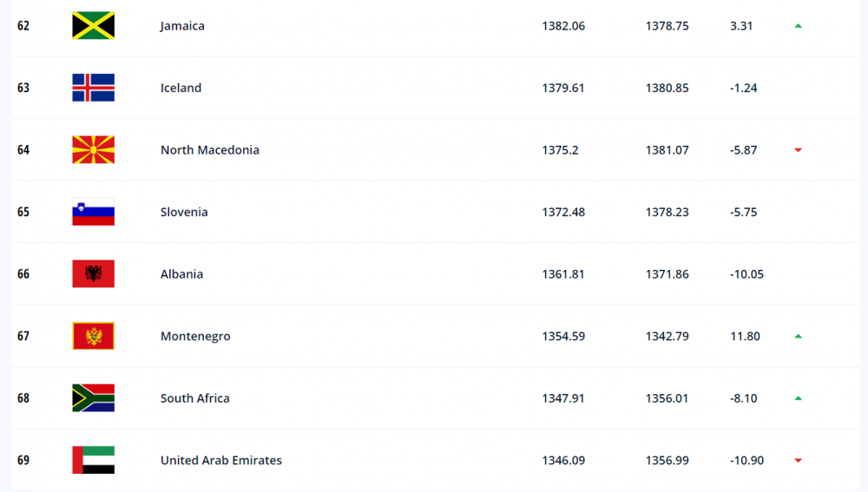This screenshot has width=868, height=492.
Task: Click North Macedonia's red down arrow
Action: 798,150
